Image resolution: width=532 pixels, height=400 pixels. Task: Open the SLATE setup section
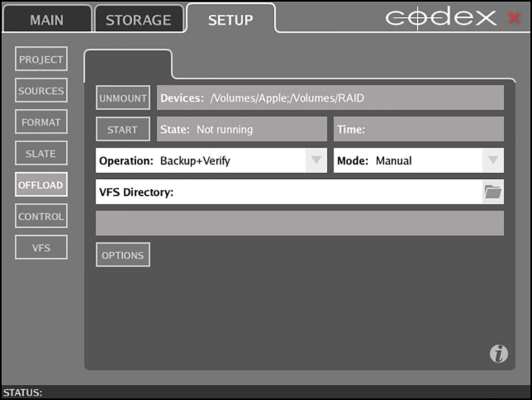(x=41, y=153)
